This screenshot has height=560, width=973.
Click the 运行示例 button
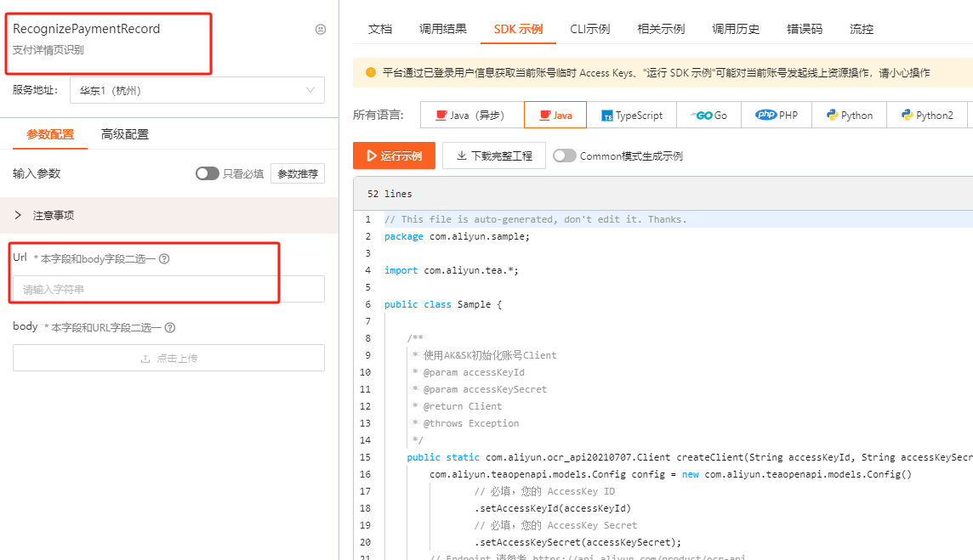pyautogui.click(x=394, y=156)
